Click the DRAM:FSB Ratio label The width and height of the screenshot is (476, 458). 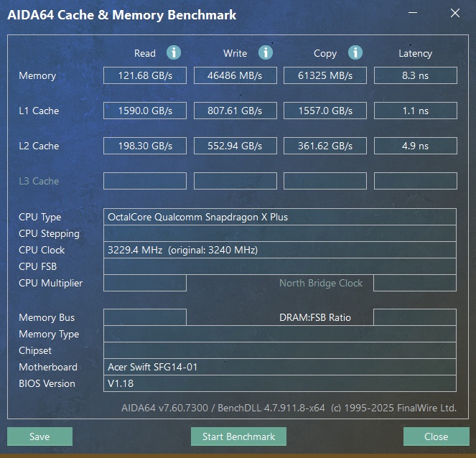coord(315,317)
